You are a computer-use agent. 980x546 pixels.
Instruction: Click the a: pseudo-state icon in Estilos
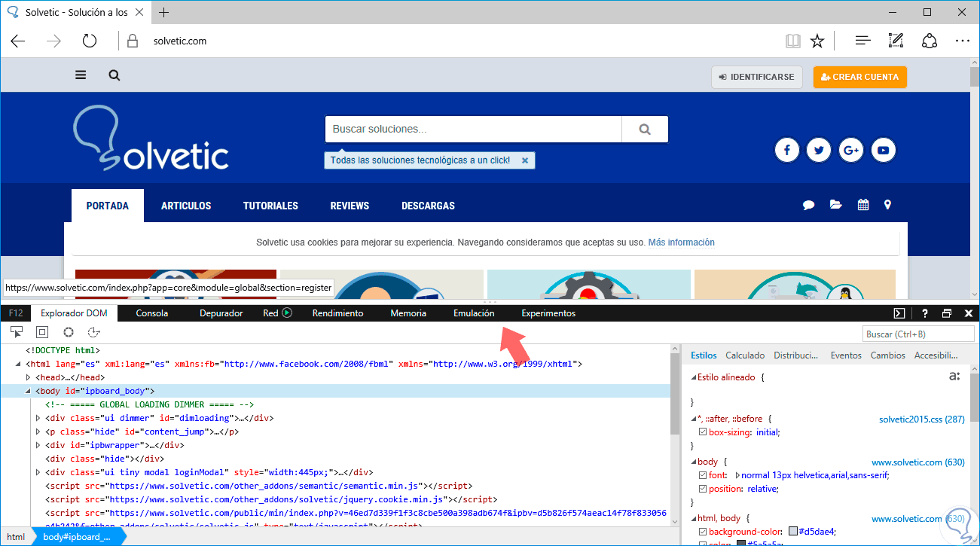click(954, 377)
